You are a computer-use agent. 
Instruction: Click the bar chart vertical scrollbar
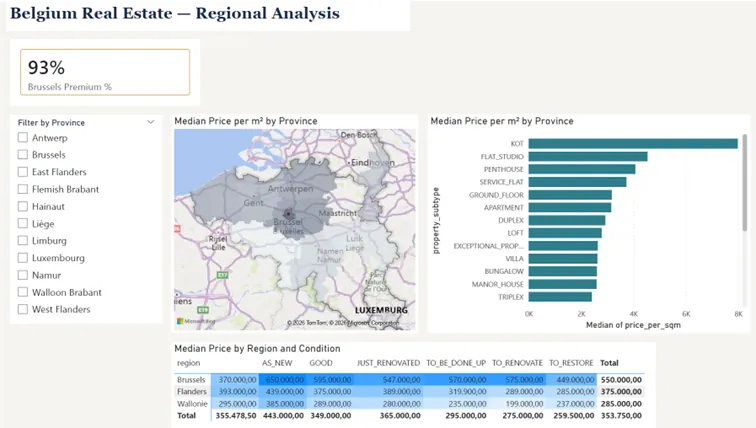pos(744,183)
